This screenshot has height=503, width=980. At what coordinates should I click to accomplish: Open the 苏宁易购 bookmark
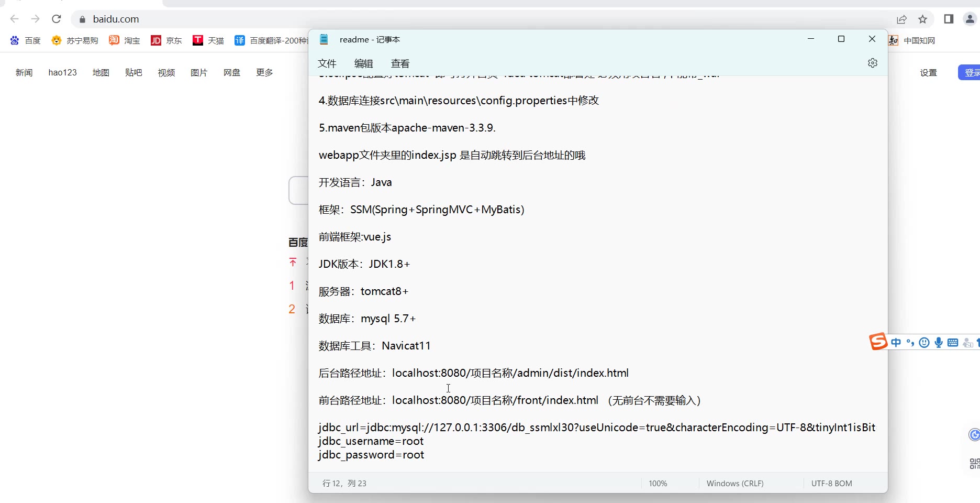pyautogui.click(x=75, y=40)
